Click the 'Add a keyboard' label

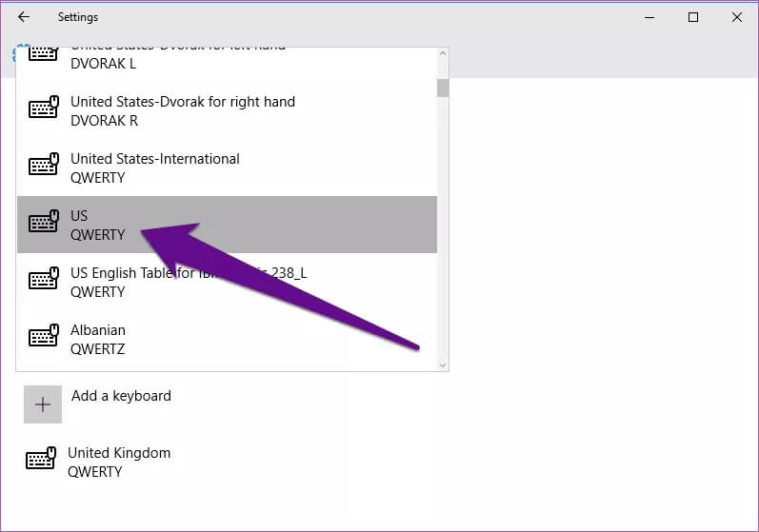pyautogui.click(x=121, y=396)
